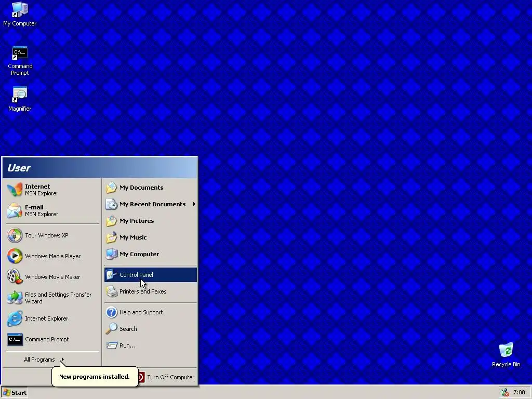Click New programs installed balloon tip
The height and width of the screenshot is (399, 532).
(x=95, y=377)
